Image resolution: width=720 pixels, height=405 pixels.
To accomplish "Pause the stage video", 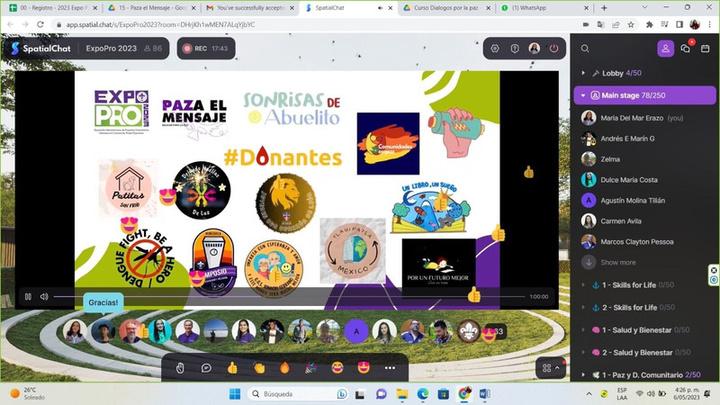I will [28, 297].
